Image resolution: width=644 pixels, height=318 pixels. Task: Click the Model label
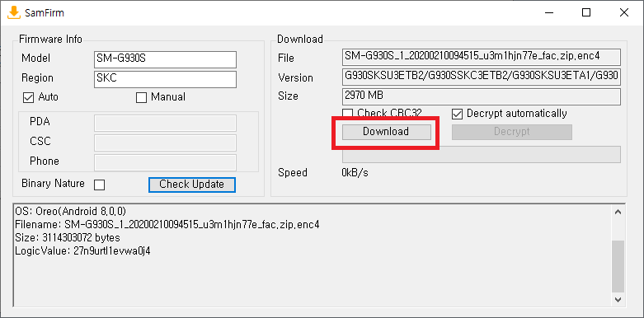click(35, 58)
